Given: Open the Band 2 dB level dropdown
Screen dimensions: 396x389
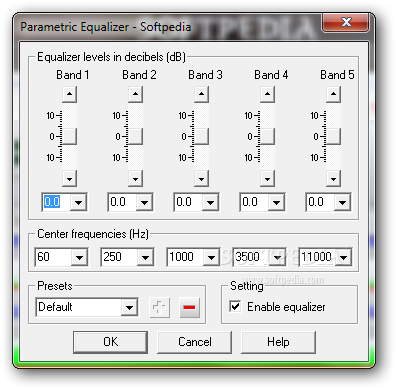Looking at the screenshot, I should click(144, 202).
